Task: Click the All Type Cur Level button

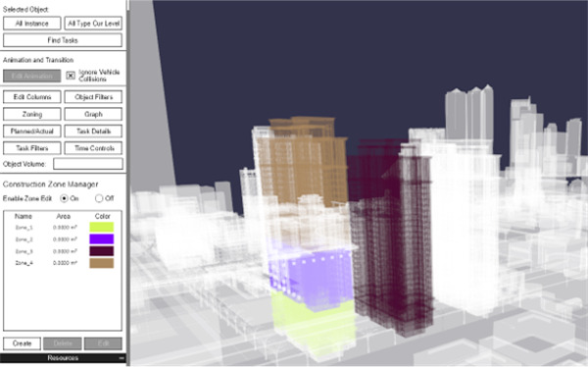Action: pos(93,24)
